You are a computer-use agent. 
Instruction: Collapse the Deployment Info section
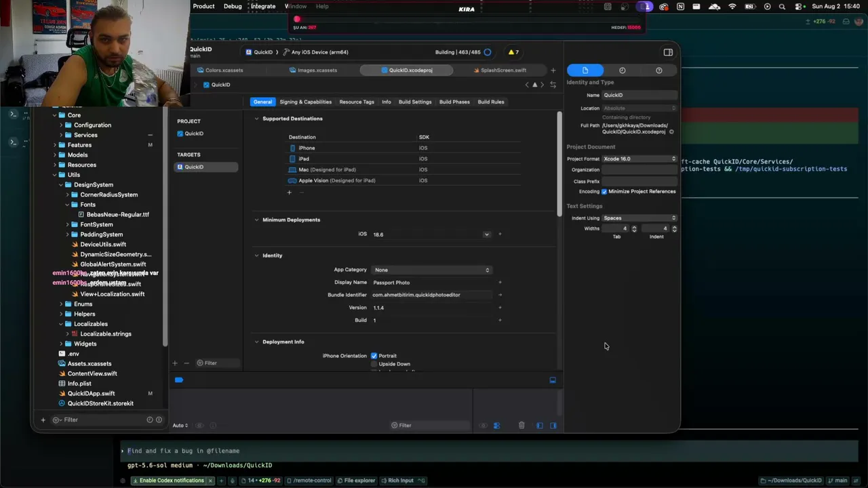click(x=257, y=342)
